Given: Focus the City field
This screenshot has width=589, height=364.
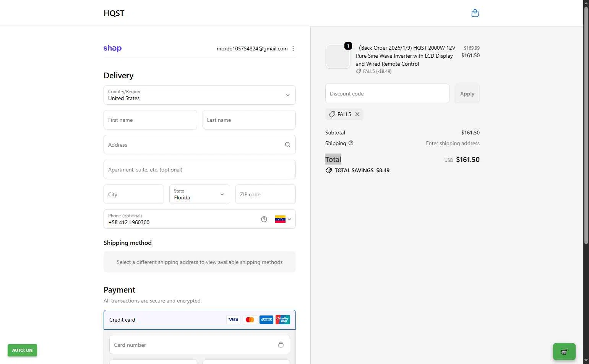Looking at the screenshot, I should click(x=134, y=194).
